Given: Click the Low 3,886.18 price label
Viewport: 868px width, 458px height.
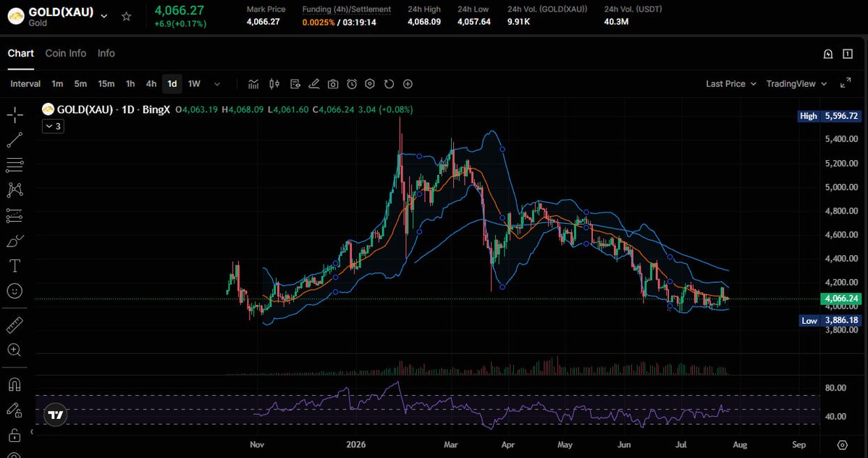Looking at the screenshot, I should [830, 320].
